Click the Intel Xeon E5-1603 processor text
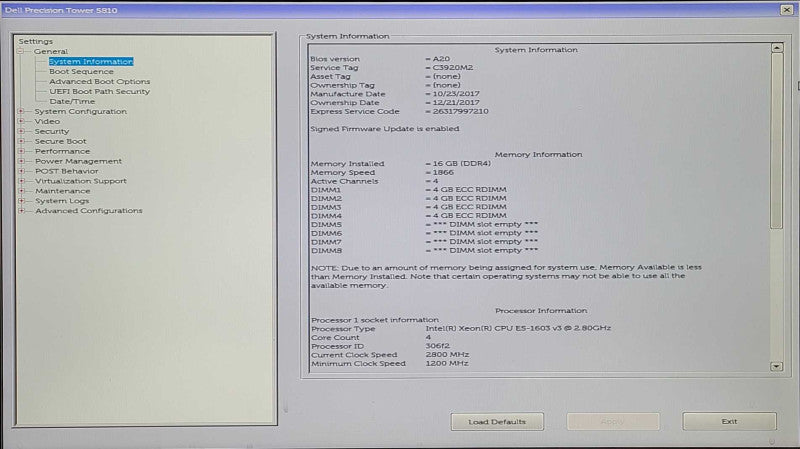Screen dimensions: 800x449 pyautogui.click(x=518, y=328)
